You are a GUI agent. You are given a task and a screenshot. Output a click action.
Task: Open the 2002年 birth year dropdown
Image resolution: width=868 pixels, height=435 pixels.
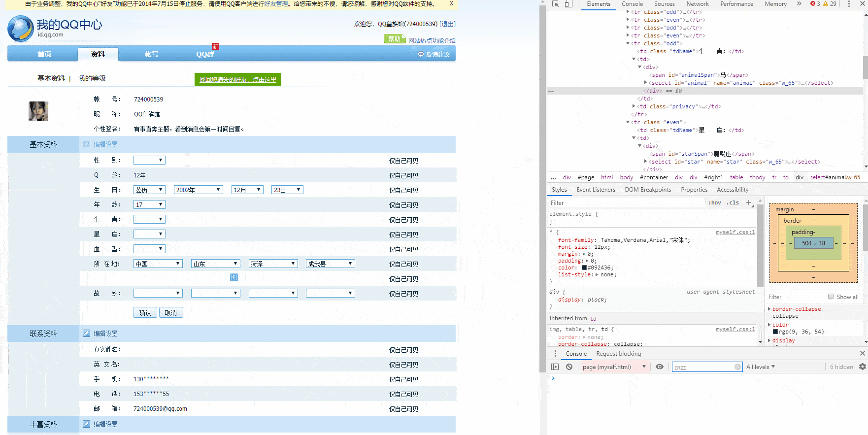pos(199,190)
